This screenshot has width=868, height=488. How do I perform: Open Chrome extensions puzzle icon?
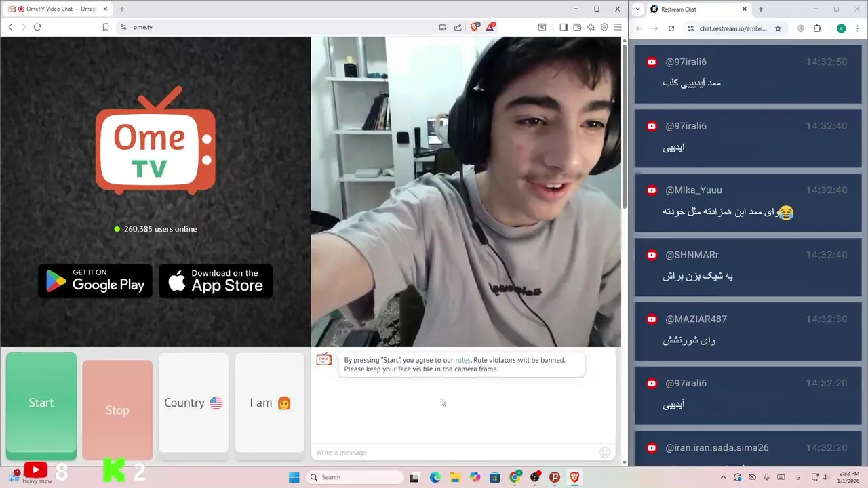(816, 28)
